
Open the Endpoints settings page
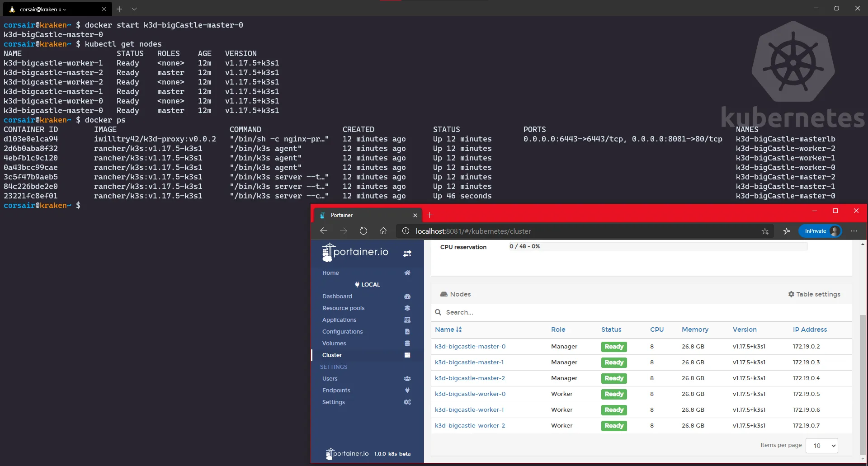click(336, 391)
